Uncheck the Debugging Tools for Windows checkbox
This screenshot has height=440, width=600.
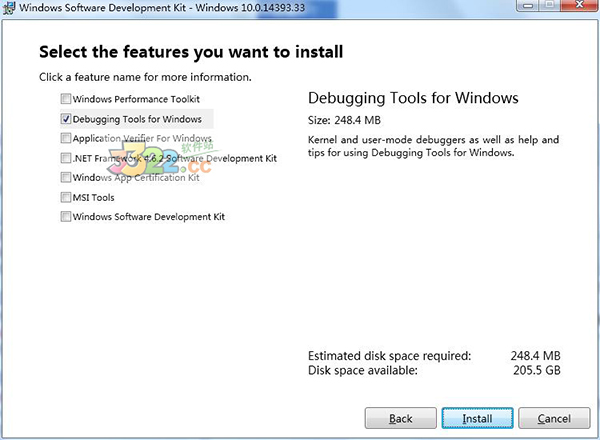point(66,119)
